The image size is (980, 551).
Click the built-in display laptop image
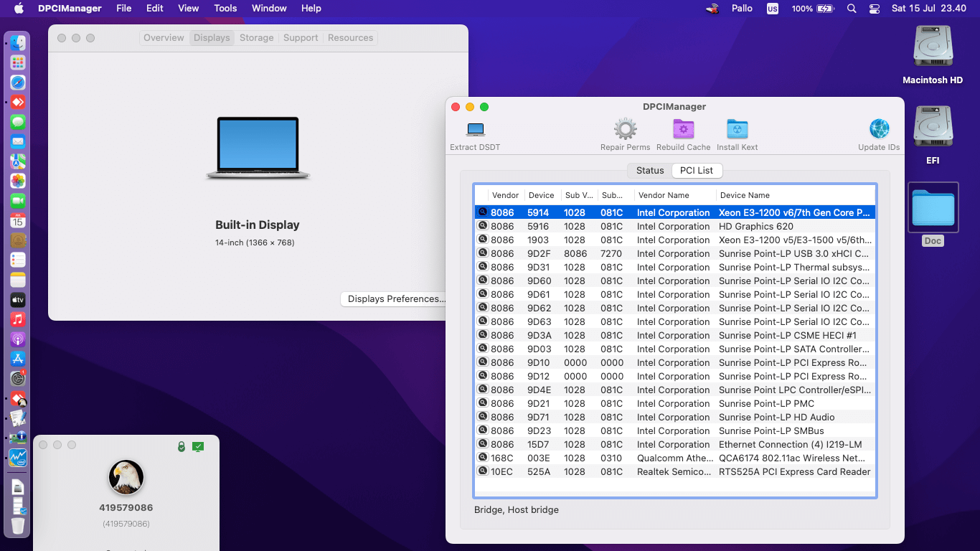tap(258, 148)
